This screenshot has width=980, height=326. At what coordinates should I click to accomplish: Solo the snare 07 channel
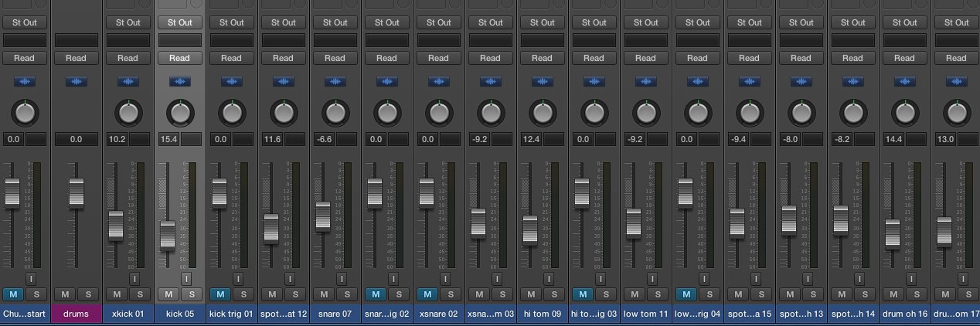tap(347, 294)
